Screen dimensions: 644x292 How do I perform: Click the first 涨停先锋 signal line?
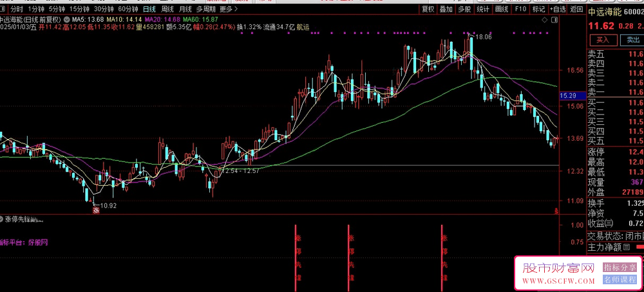tap(296, 258)
